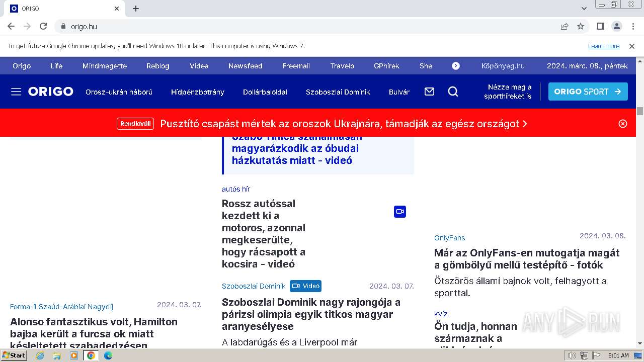Click the blue Videó badge
The image size is (644, 362).
(305, 286)
